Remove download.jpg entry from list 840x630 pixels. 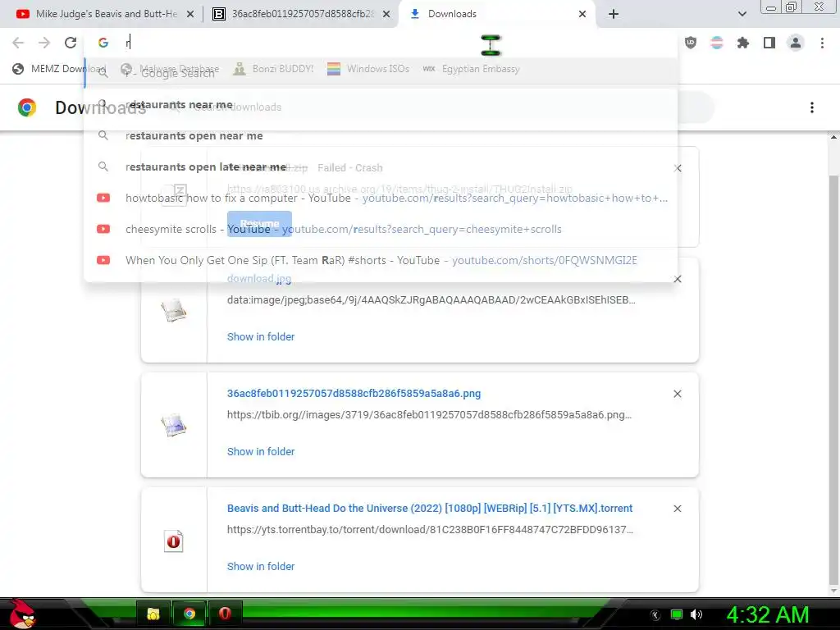pos(678,279)
